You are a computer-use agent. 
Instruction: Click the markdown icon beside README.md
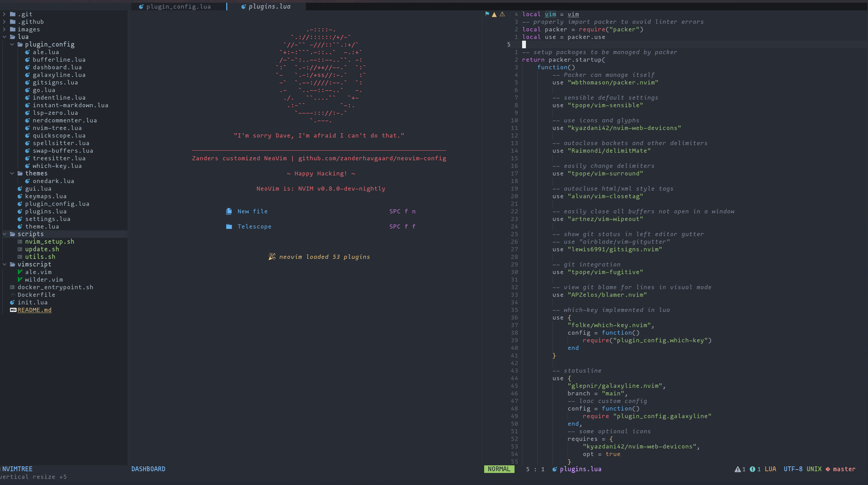pyautogui.click(x=13, y=310)
